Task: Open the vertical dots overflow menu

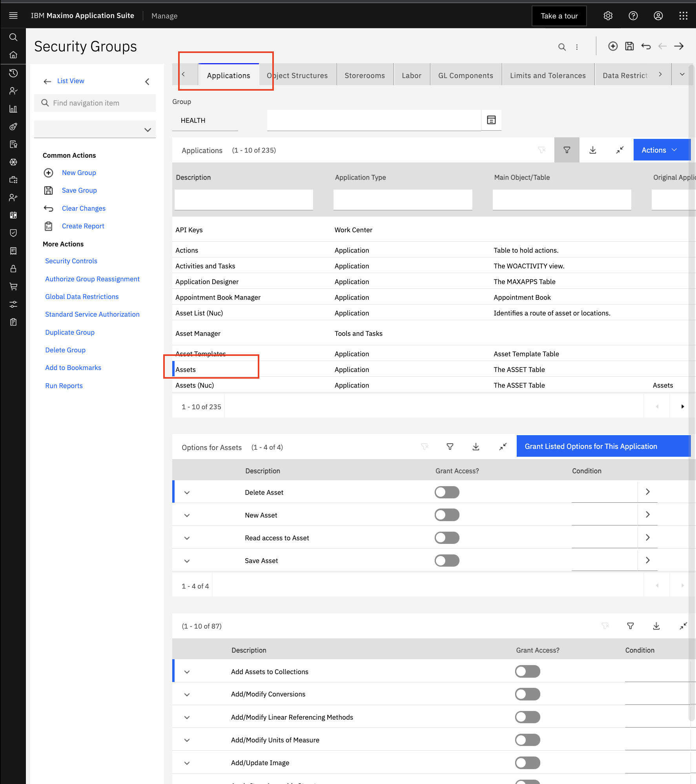Action: coord(577,47)
